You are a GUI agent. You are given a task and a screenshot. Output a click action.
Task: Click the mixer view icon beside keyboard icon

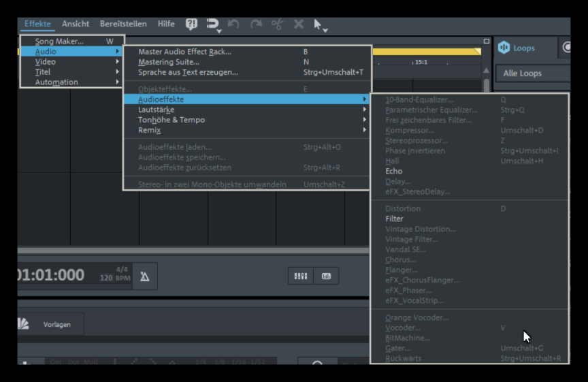[x=326, y=276]
